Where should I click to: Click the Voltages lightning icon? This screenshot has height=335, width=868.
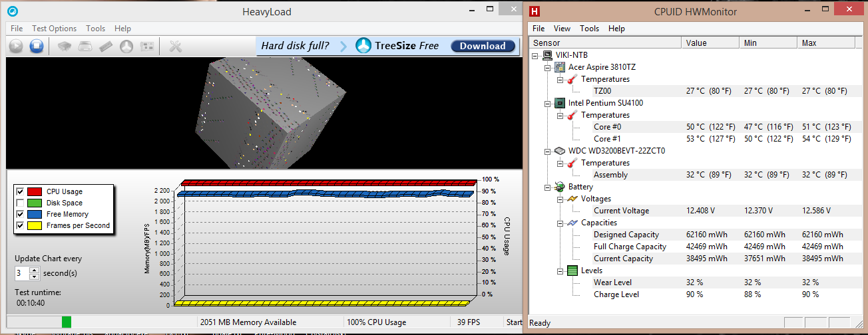[x=572, y=199]
